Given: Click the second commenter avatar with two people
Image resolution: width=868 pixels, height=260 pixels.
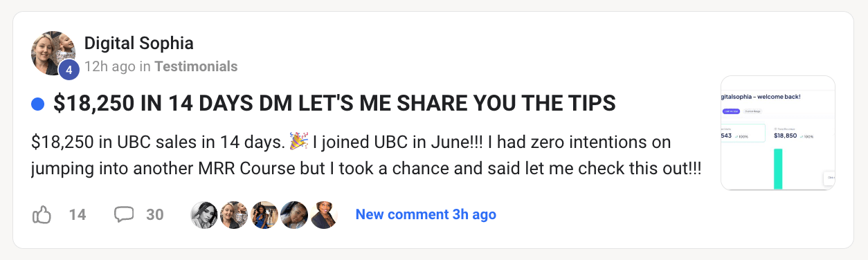Looking at the screenshot, I should tap(234, 215).
